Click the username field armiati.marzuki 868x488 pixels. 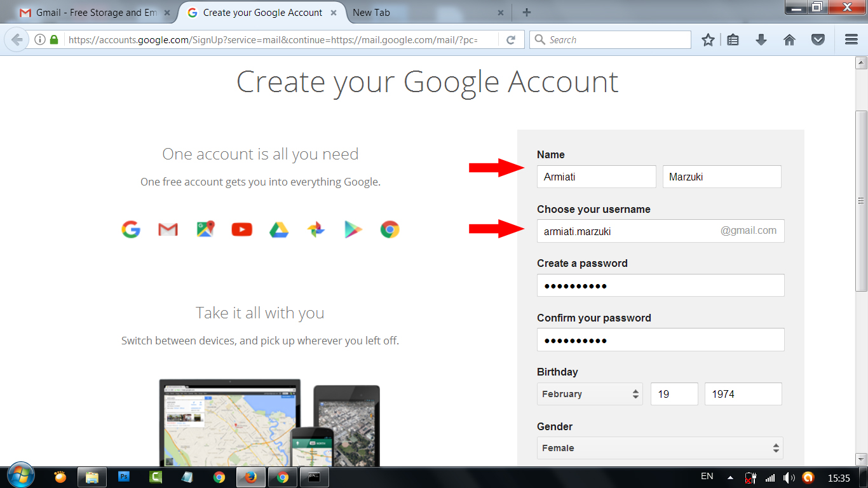tap(661, 231)
